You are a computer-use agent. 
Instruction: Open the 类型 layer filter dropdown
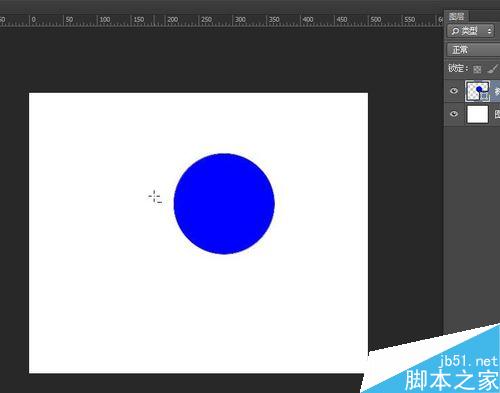(471, 31)
